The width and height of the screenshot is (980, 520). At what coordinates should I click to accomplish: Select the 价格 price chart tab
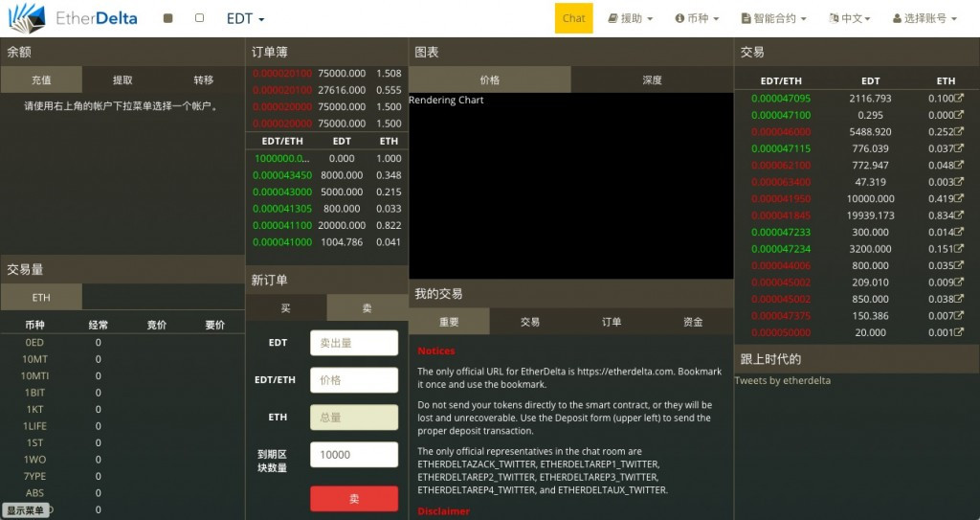(x=490, y=80)
